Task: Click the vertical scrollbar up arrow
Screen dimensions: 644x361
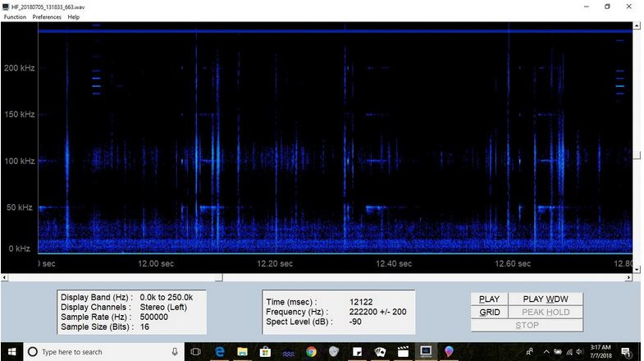Action: pos(637,25)
